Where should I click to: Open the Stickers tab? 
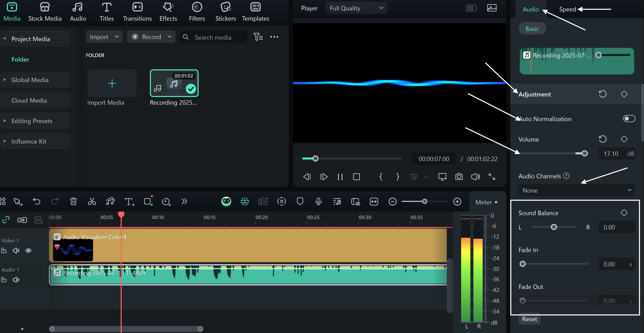click(x=225, y=12)
